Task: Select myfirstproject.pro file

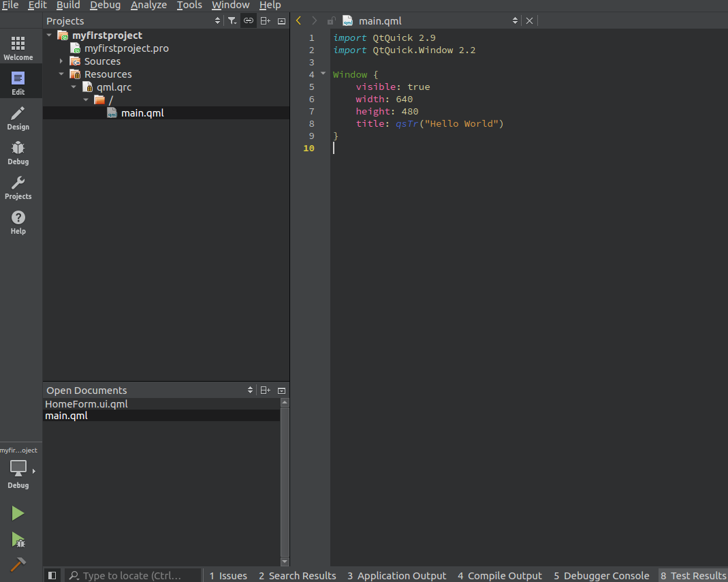Action: (x=126, y=48)
